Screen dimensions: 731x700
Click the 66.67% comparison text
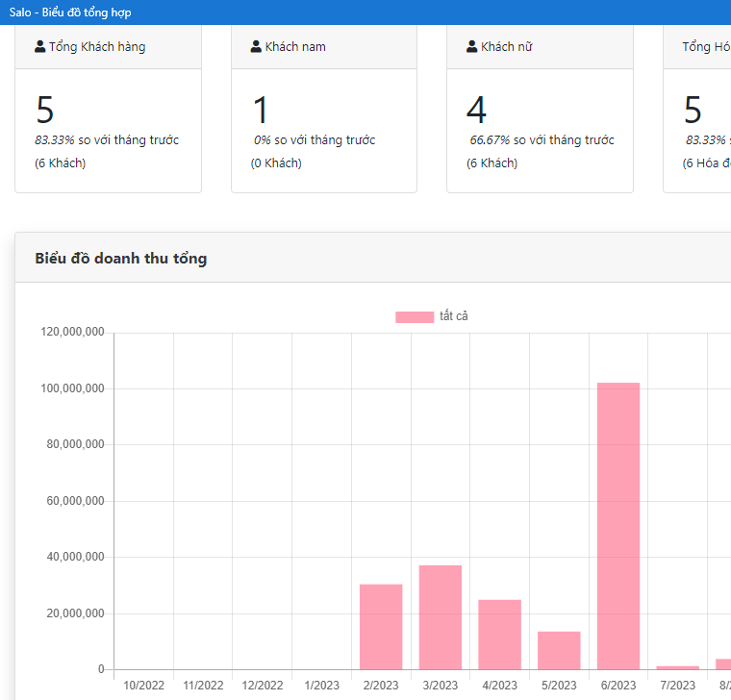(490, 140)
